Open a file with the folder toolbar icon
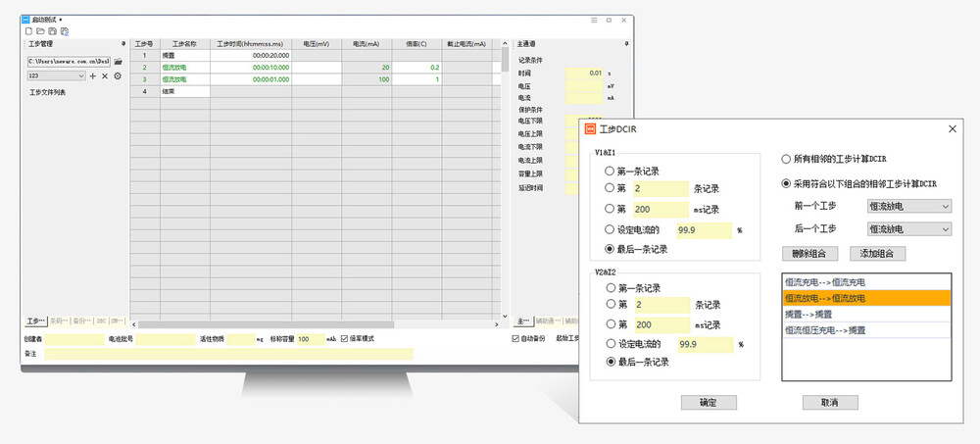Viewport: 980px width, 444px height. (x=41, y=31)
